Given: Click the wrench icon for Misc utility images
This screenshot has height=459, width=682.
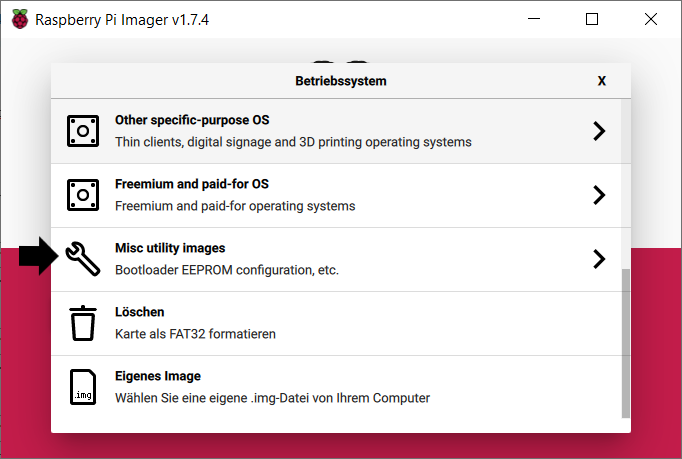Looking at the screenshot, I should pos(83,259).
